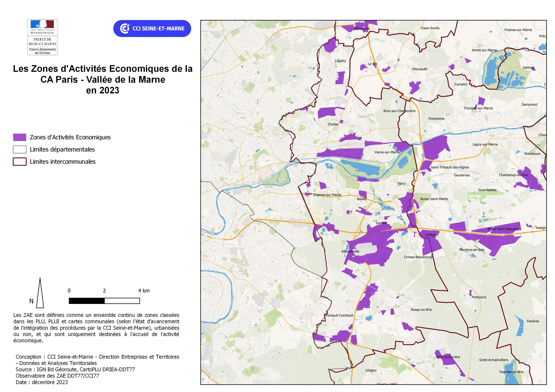Viewport: 555px width, 392px height.
Task: Click the Croissy-Beaubourg map label
Action: pyautogui.click(x=418, y=257)
